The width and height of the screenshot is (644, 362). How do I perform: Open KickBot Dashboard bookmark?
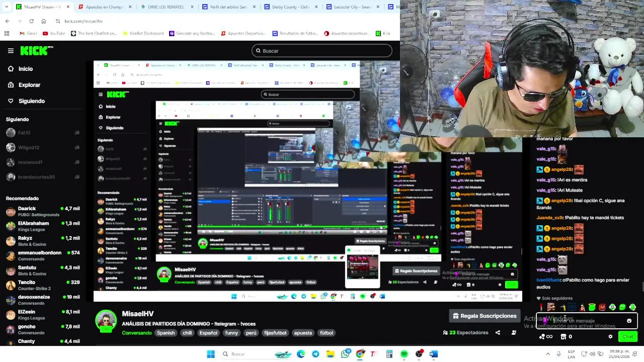[x=142, y=34]
